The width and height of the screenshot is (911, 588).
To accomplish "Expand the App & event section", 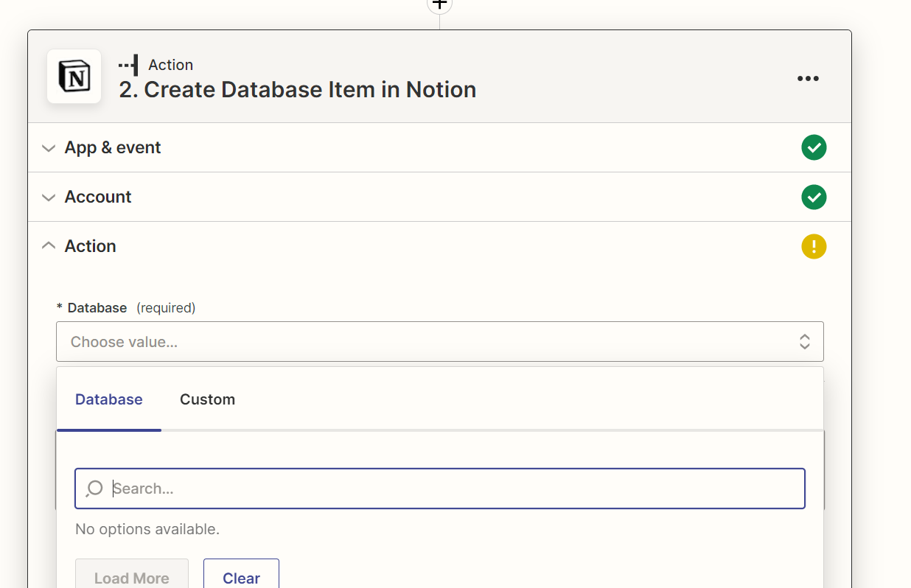I will (x=439, y=147).
